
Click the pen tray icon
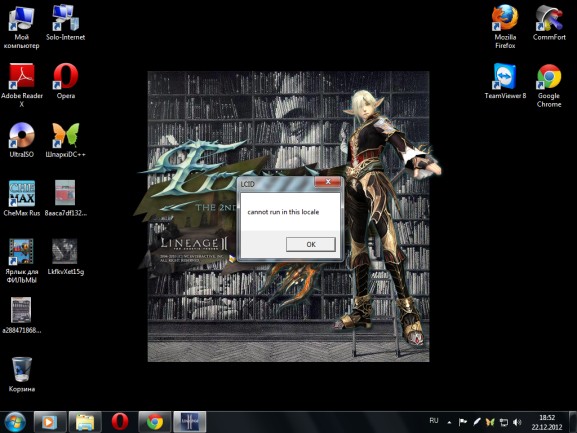(x=476, y=422)
